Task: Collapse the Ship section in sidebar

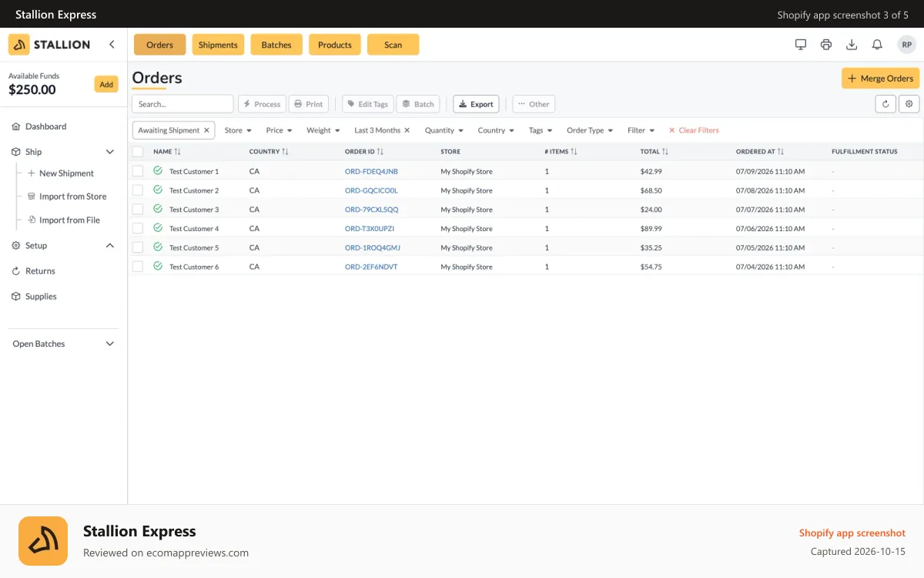Action: coord(110,152)
